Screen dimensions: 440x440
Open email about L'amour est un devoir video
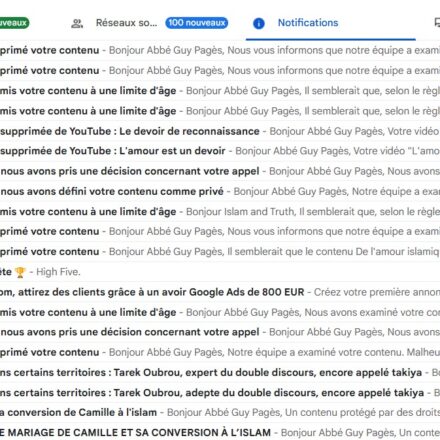tap(220, 151)
